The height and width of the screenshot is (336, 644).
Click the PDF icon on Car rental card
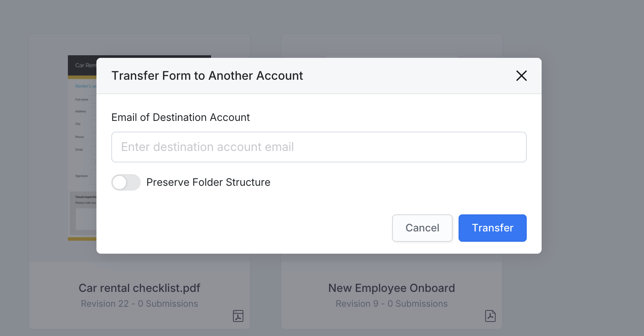[238, 316]
